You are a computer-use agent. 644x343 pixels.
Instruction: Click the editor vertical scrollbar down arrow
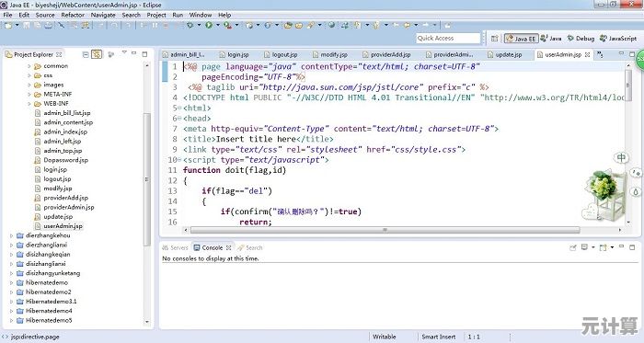tap(628, 222)
